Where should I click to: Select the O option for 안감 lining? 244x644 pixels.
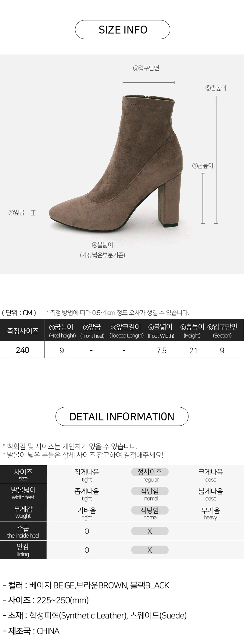point(87,550)
